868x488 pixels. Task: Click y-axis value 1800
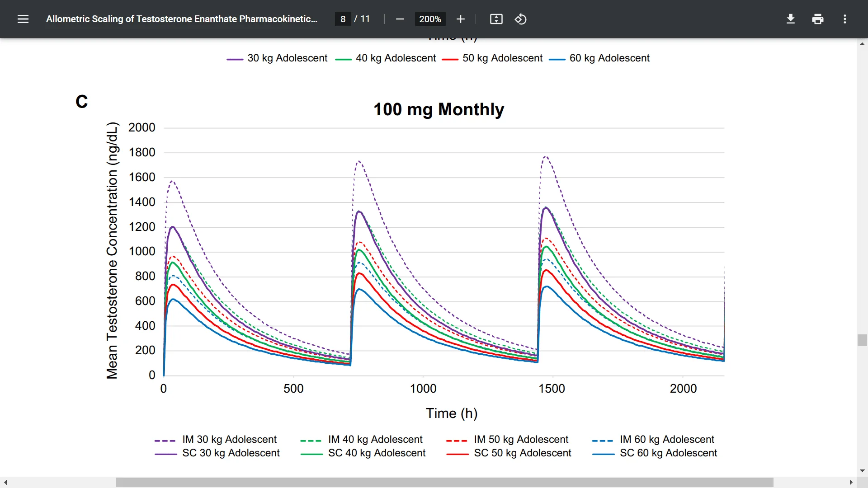(142, 152)
